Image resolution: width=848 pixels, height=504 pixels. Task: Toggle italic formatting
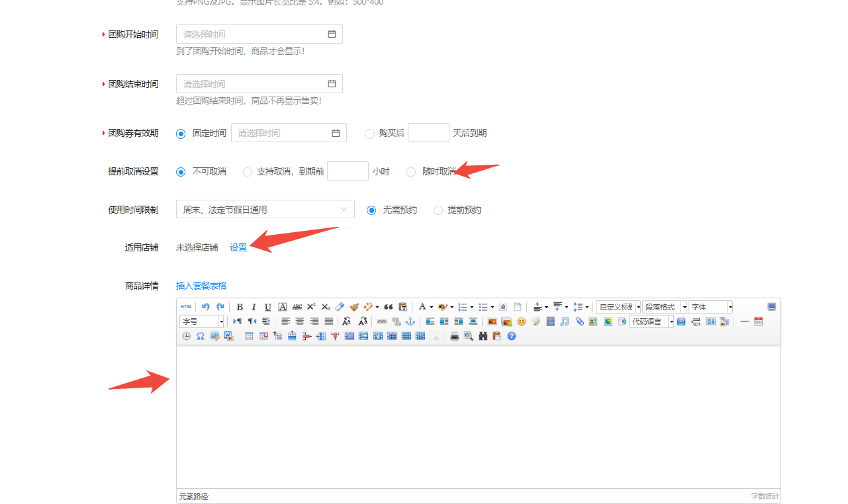point(254,307)
